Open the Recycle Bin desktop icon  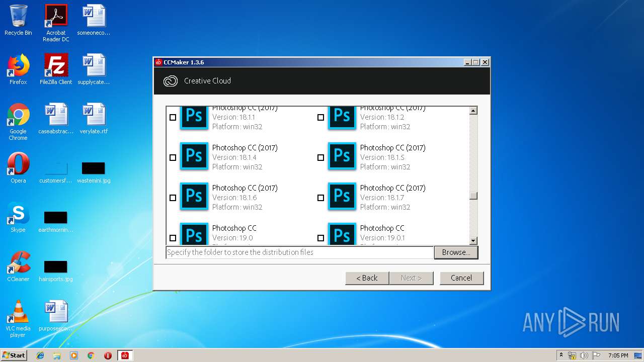tap(18, 21)
